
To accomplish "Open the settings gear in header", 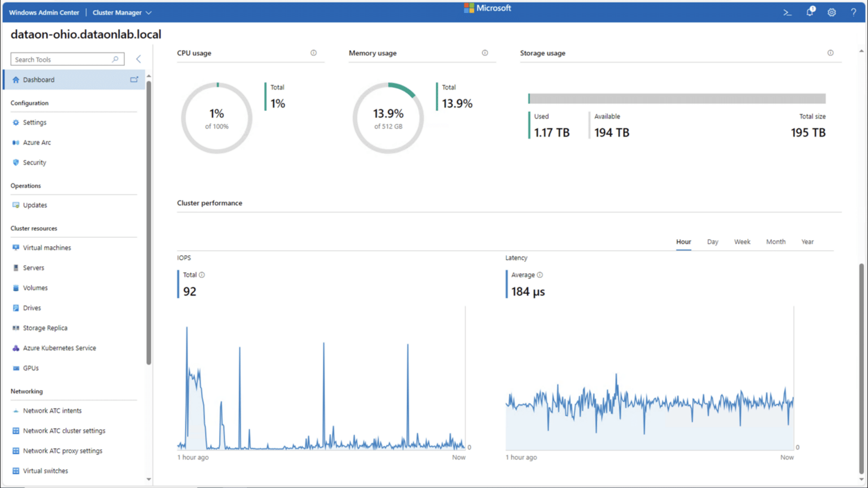I will coord(832,12).
